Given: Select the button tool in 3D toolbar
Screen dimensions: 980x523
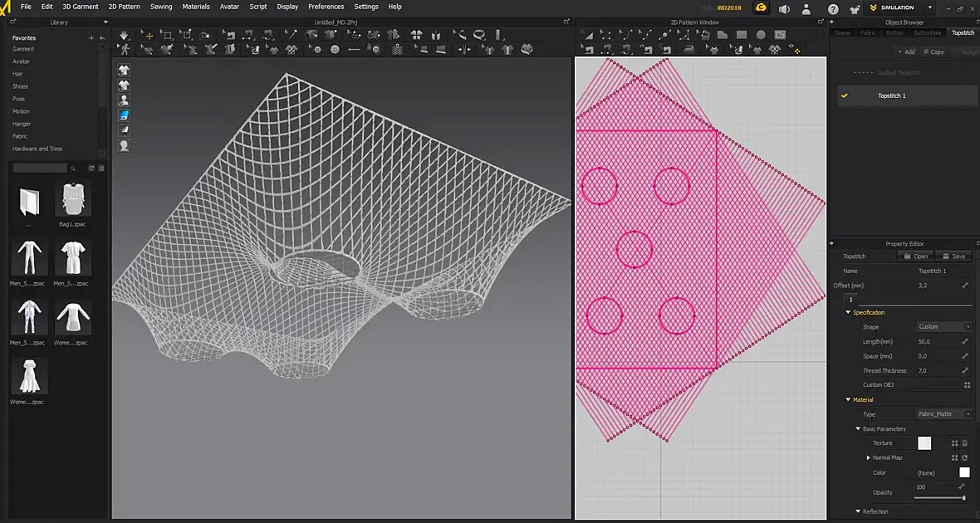Looking at the screenshot, I should click(x=335, y=50).
